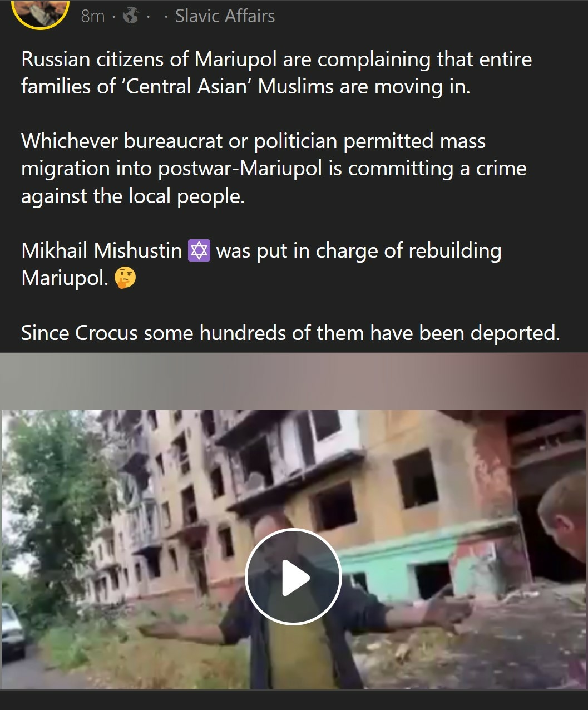Click the Star of David emoji
The width and height of the screenshot is (588, 710).
199,251
